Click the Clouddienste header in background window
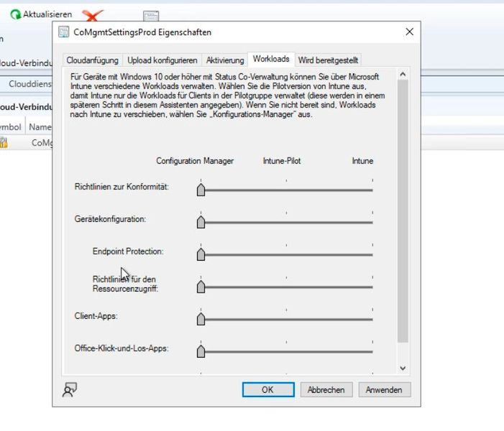Image resolution: width=504 pixels, height=431 pixels. coord(30,84)
